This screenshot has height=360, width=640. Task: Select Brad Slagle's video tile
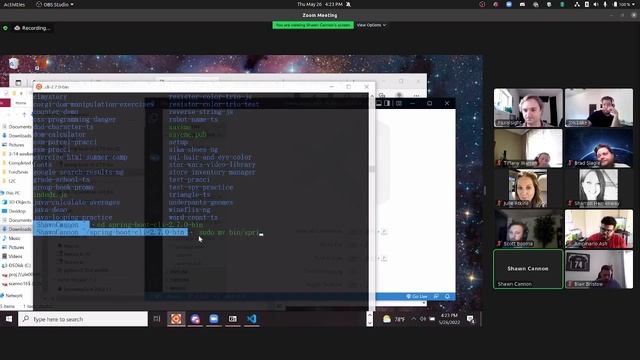[x=599, y=148]
